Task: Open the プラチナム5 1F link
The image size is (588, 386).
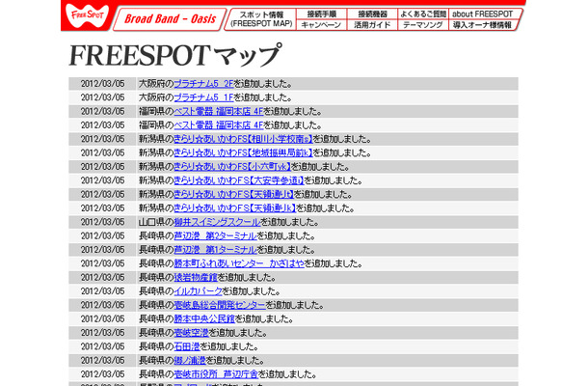Action: [x=203, y=97]
